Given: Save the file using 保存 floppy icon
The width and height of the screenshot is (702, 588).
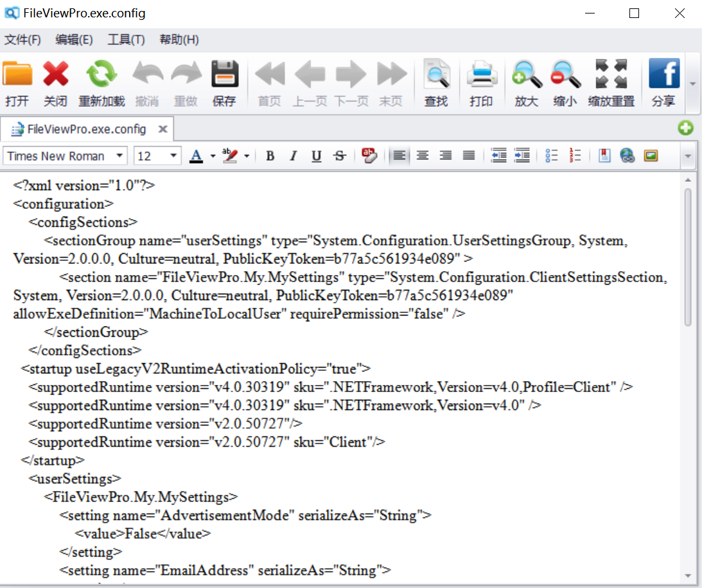Looking at the screenshot, I should [x=224, y=84].
